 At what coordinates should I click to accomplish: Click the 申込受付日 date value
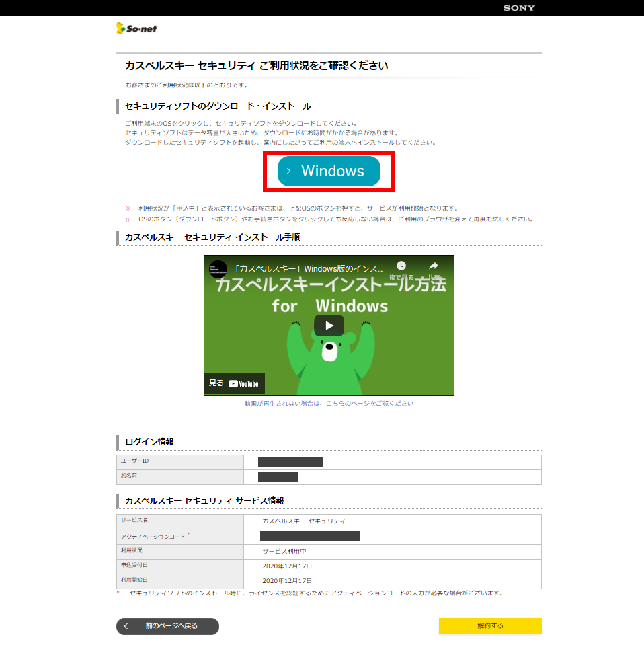(287, 566)
